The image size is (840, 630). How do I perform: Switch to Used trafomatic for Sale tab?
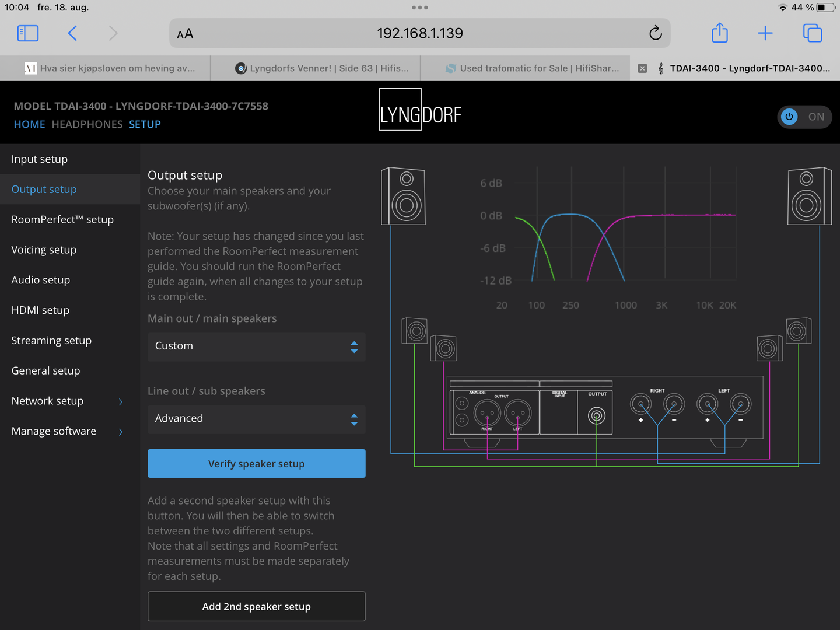tap(525, 68)
